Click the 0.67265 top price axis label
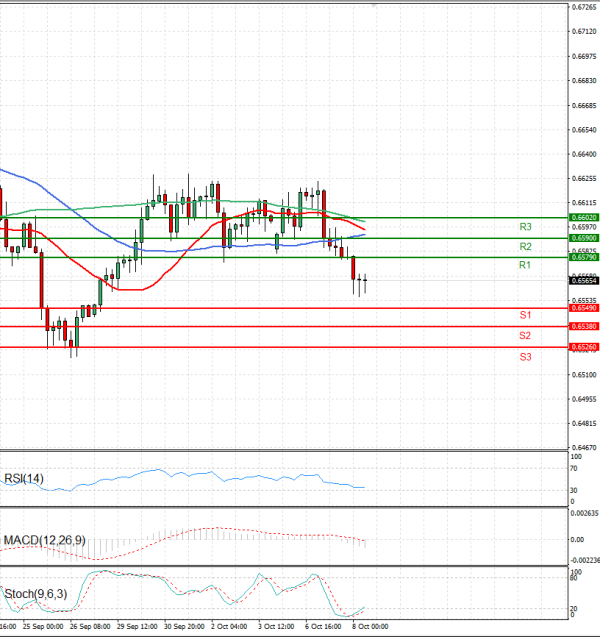The width and height of the screenshot is (600, 637). click(x=584, y=7)
